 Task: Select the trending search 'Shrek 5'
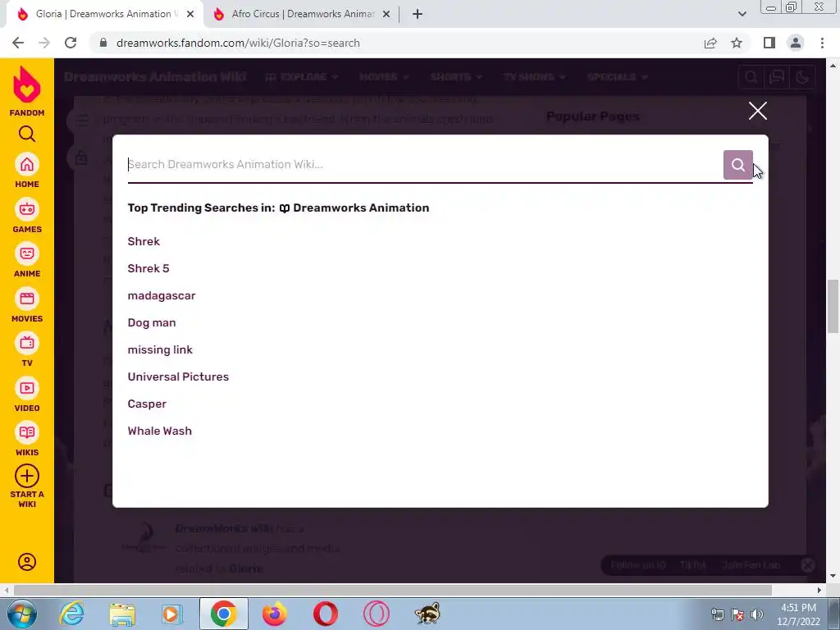point(148,268)
